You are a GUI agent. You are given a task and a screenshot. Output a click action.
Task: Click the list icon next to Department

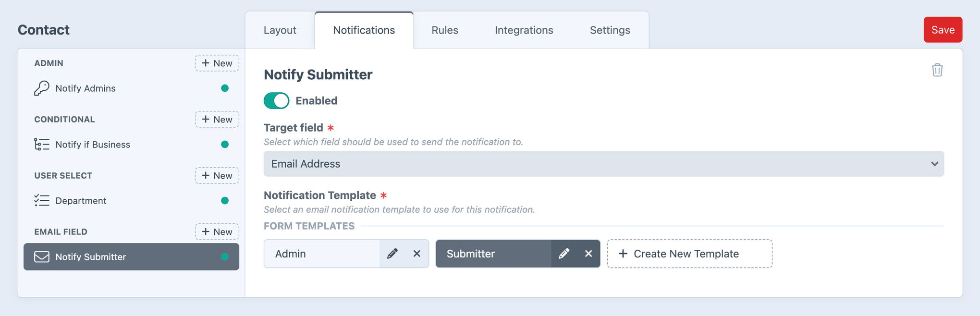[x=42, y=200]
